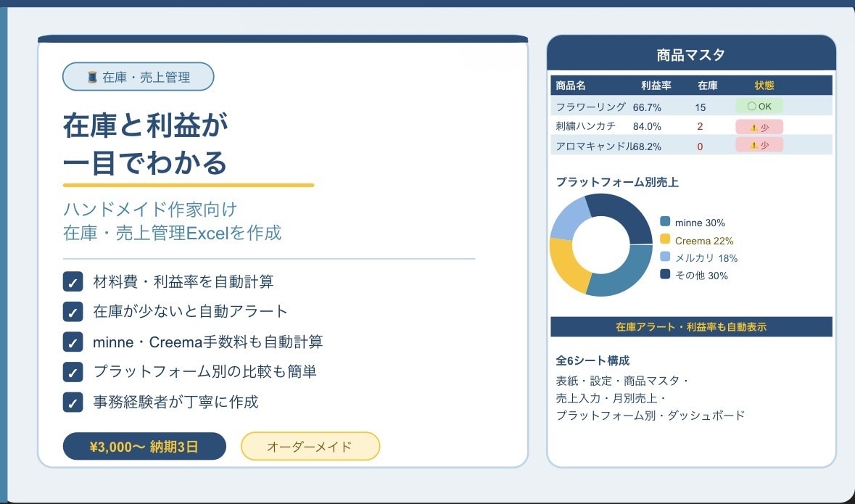Click the 一目でわかる headline line
This screenshot has width=855, height=504.
pyautogui.click(x=145, y=162)
